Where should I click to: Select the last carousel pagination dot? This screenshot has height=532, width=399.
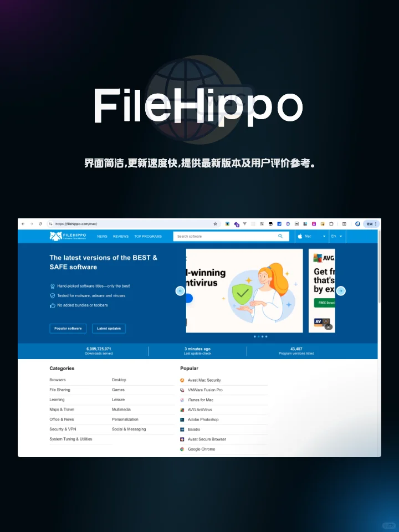267,336
